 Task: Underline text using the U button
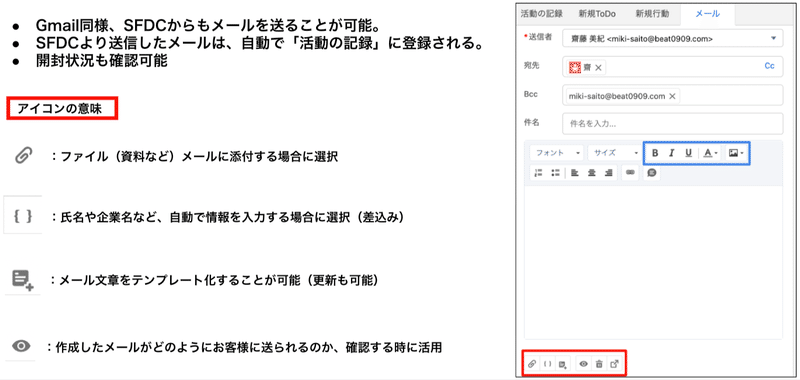tap(688, 153)
